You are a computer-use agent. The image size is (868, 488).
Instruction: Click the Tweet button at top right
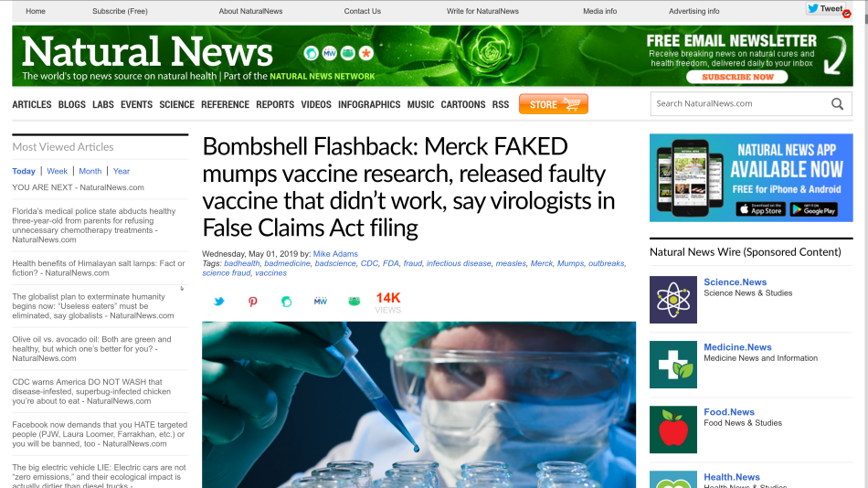click(x=825, y=9)
